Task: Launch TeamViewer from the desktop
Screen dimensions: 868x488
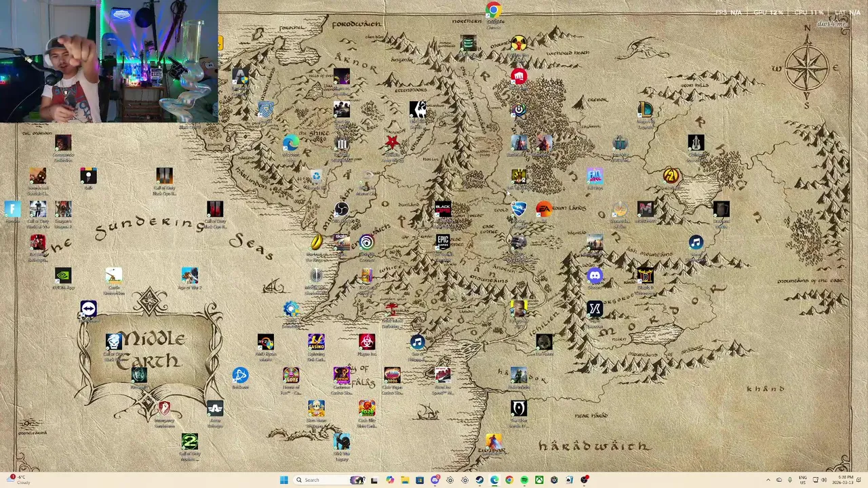Action: pyautogui.click(x=88, y=309)
